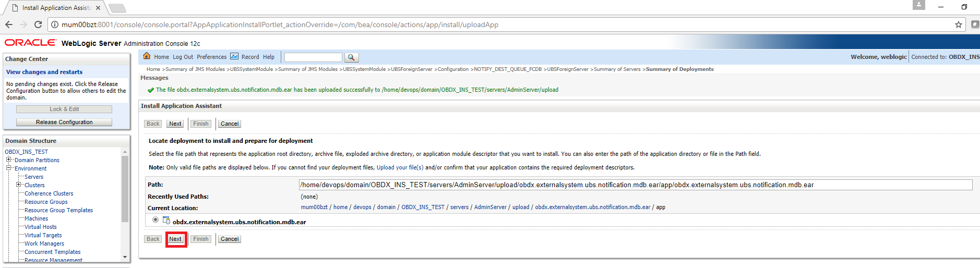The image size is (980, 268).
Task: Open Servers in Domain Structure
Action: [34, 177]
